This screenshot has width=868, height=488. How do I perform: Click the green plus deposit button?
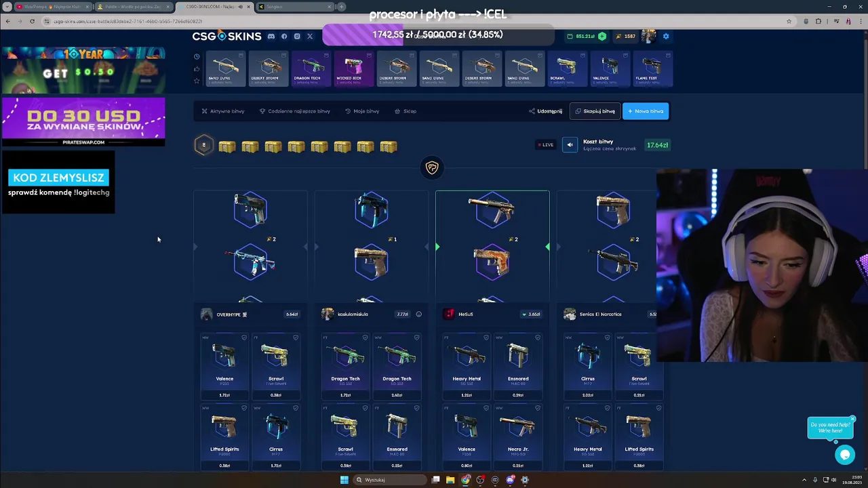pyautogui.click(x=602, y=36)
